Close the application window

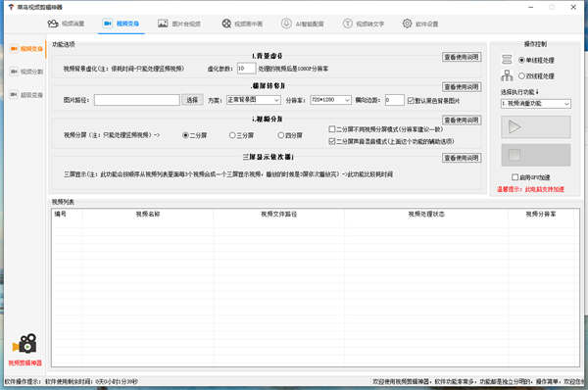tap(573, 7)
